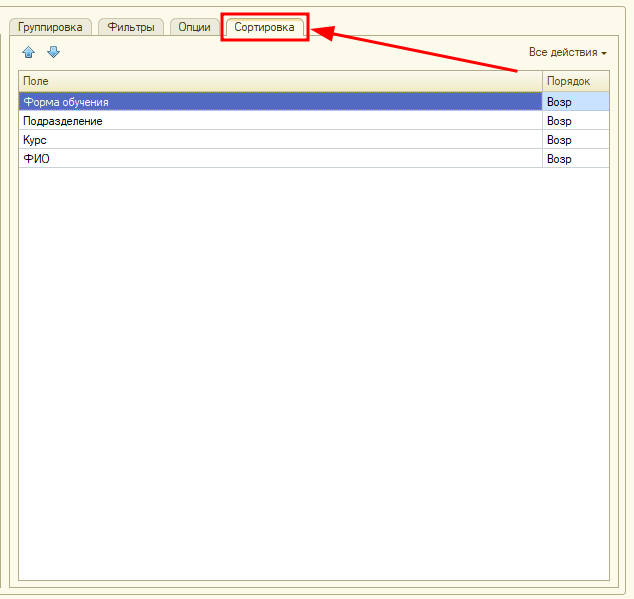Click the Поле column header
634x599 pixels.
280,80
